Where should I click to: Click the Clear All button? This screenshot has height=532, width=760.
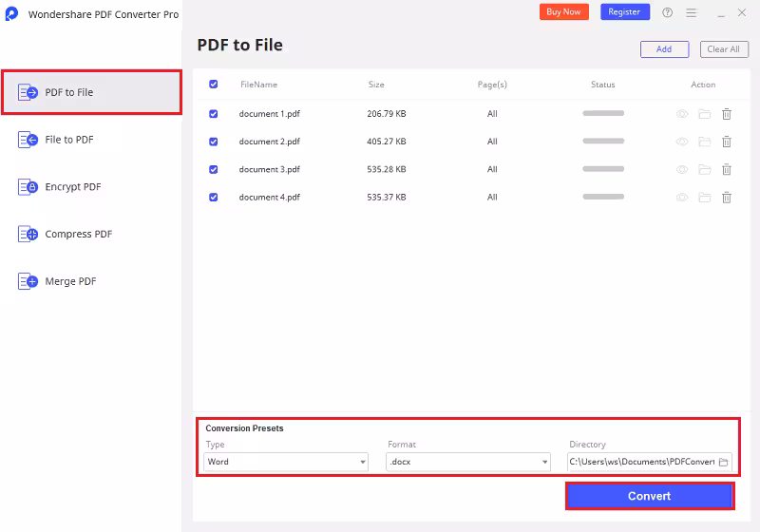724,49
